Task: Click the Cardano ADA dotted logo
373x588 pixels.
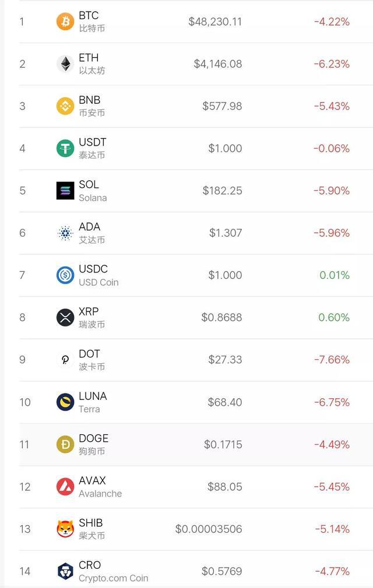Action: (65, 233)
